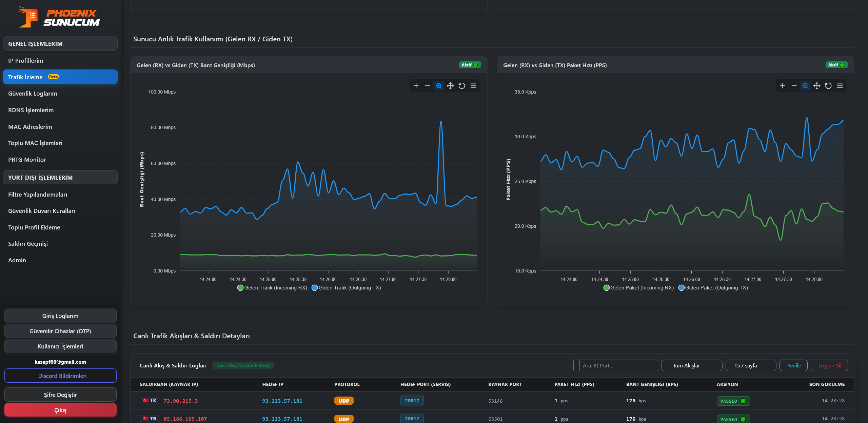868x423 pixels.
Task: Toggle Giden Paket (Outgoing TX) blue marker
Action: click(x=681, y=288)
